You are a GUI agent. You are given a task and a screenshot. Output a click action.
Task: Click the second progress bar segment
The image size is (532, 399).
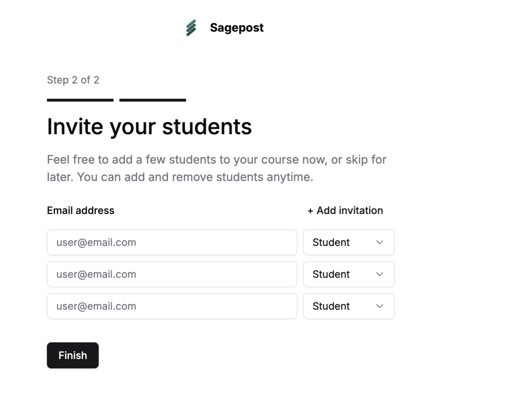tap(153, 100)
